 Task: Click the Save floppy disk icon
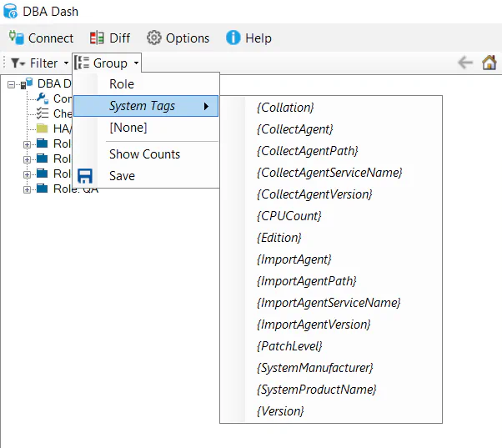click(85, 176)
